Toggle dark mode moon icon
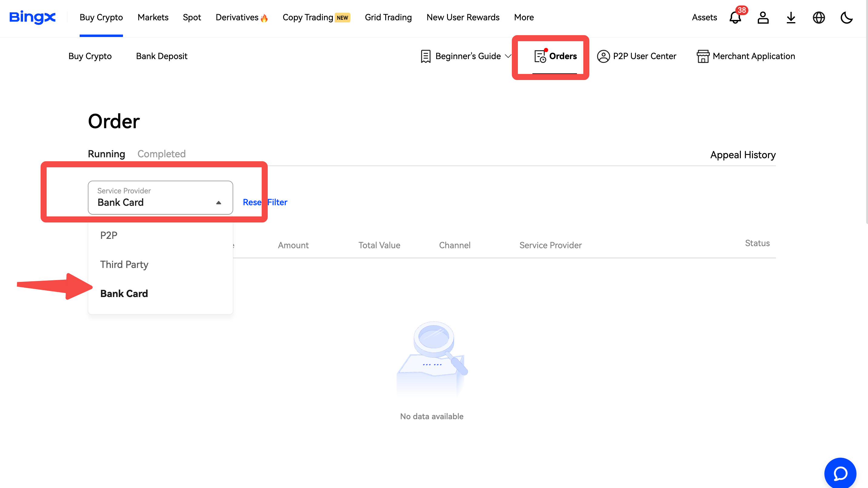868x488 pixels. pos(846,18)
